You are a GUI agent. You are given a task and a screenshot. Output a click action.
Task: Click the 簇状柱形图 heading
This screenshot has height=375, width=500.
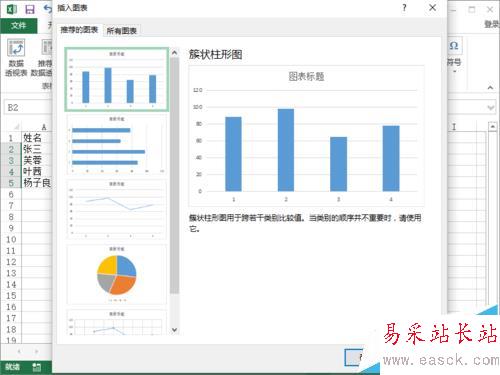point(216,54)
